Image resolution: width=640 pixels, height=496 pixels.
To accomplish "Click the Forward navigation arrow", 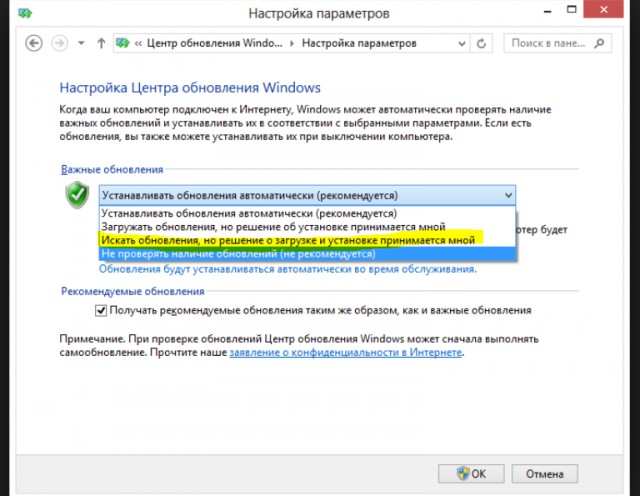I will tap(59, 43).
